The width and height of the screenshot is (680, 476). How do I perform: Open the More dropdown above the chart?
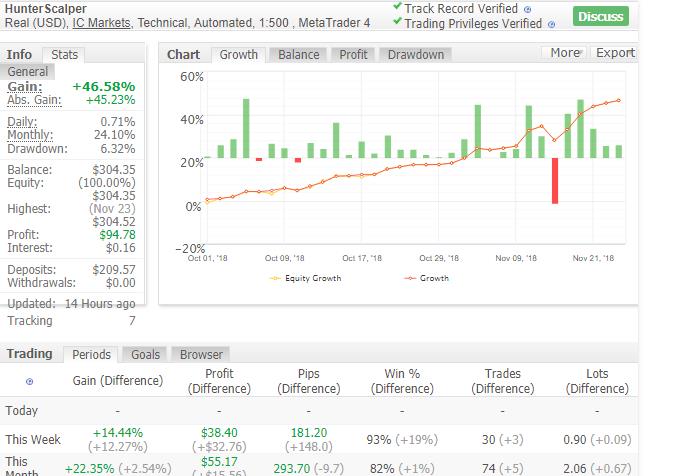click(566, 54)
